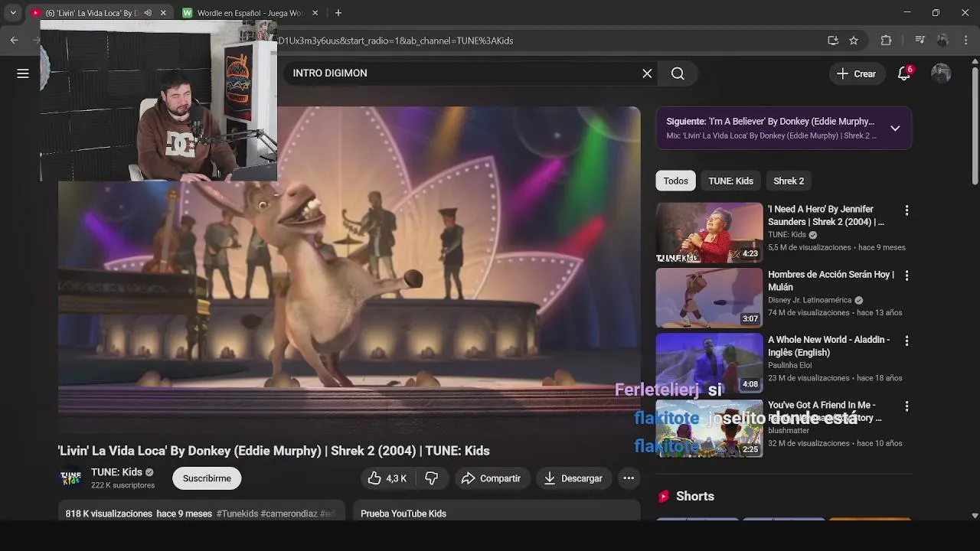
Task: Open the Chrome profile icon
Action: coord(942,41)
